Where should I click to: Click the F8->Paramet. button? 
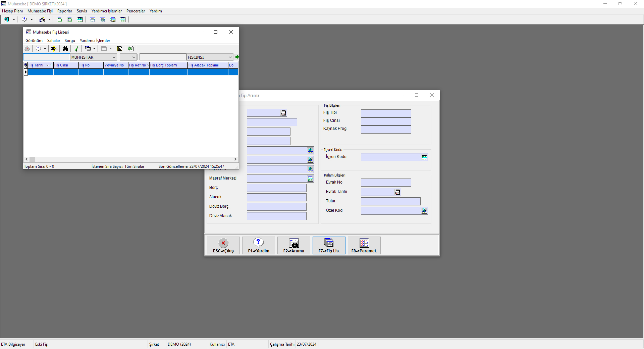coord(364,246)
